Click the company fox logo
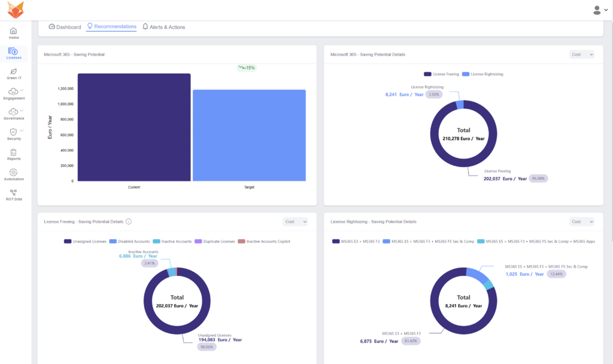 [17, 9]
